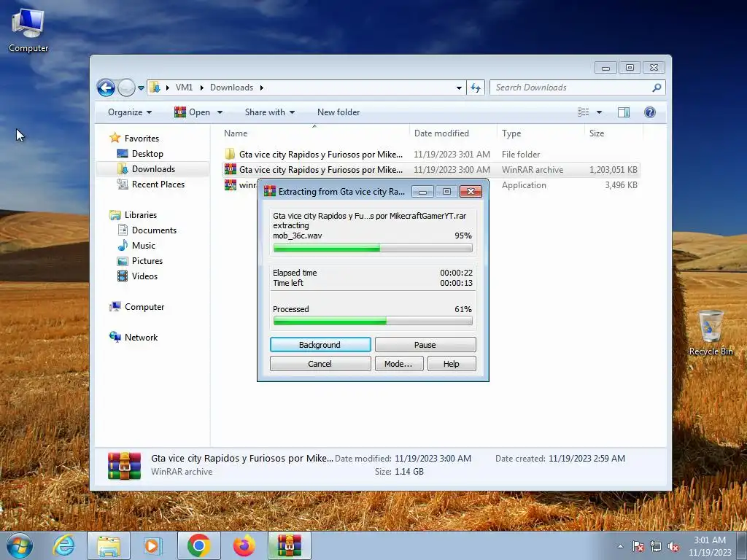Open the Windows Start menu
The height and width of the screenshot is (560, 747).
20,545
